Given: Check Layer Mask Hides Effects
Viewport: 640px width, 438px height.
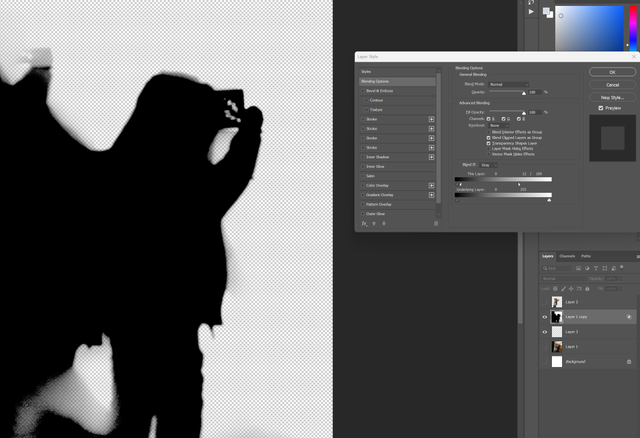Looking at the screenshot, I should pos(489,149).
